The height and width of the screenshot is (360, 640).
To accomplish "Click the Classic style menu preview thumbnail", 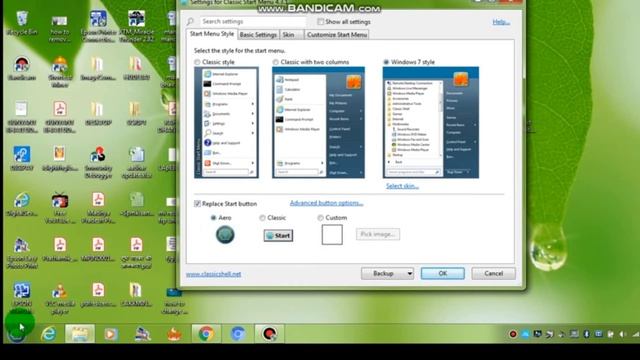I will [226, 122].
